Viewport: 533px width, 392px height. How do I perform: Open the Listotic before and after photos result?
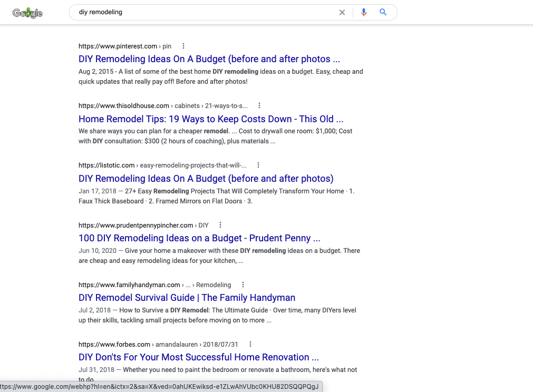click(x=206, y=179)
